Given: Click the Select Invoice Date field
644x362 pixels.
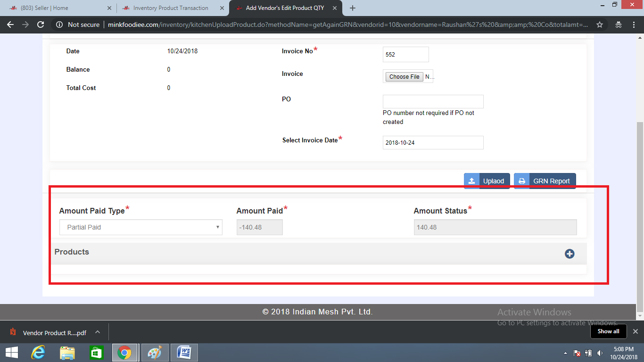Looking at the screenshot, I should pyautogui.click(x=433, y=142).
